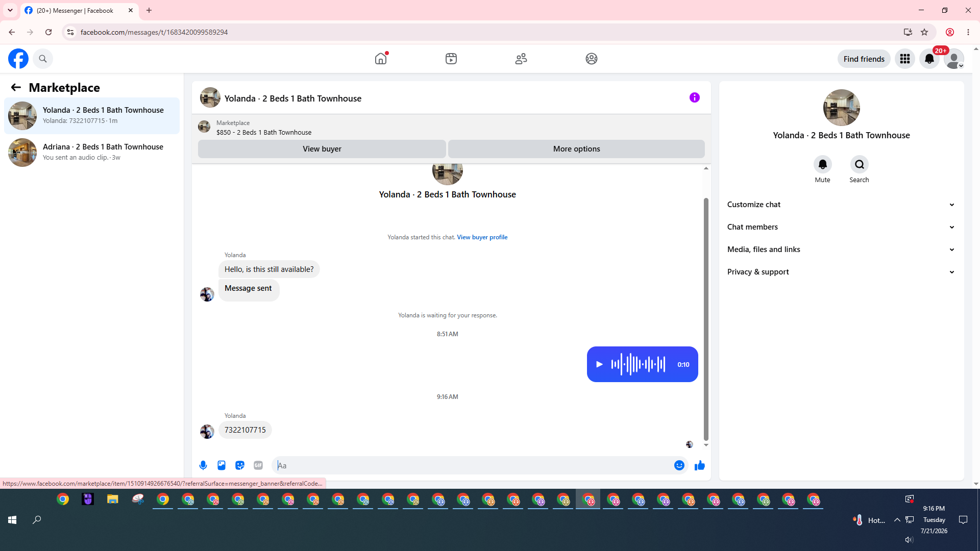Open the emoji picker in message box

[679, 465]
